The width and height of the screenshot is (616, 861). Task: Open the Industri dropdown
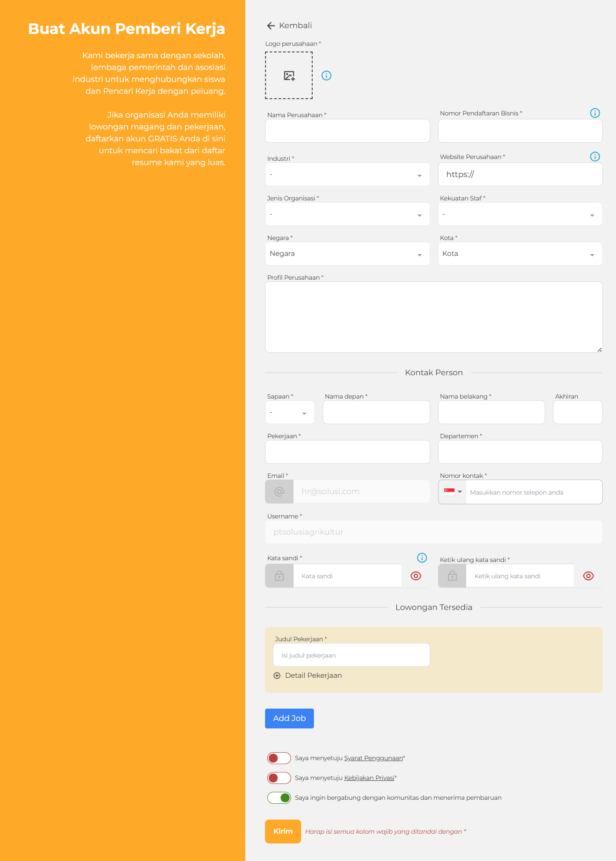pos(347,175)
